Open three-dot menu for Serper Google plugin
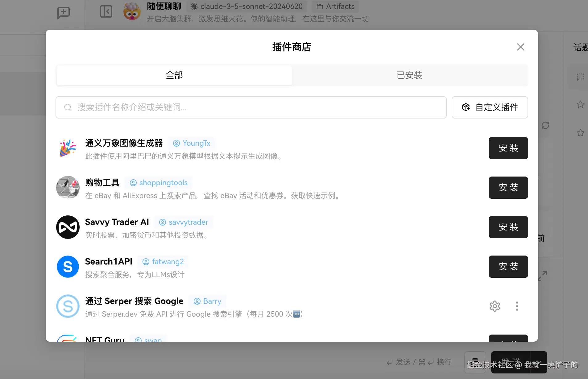The image size is (588, 379). point(517,306)
